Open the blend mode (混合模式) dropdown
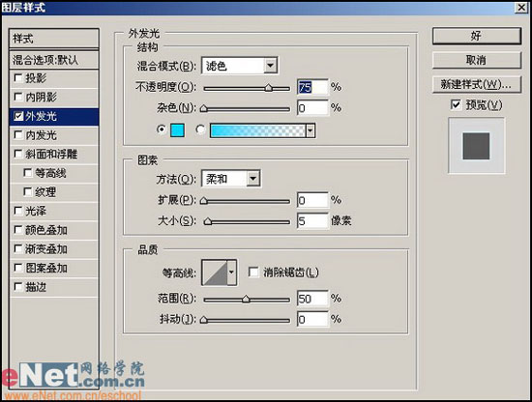The width and height of the screenshot is (532, 402). 240,66
